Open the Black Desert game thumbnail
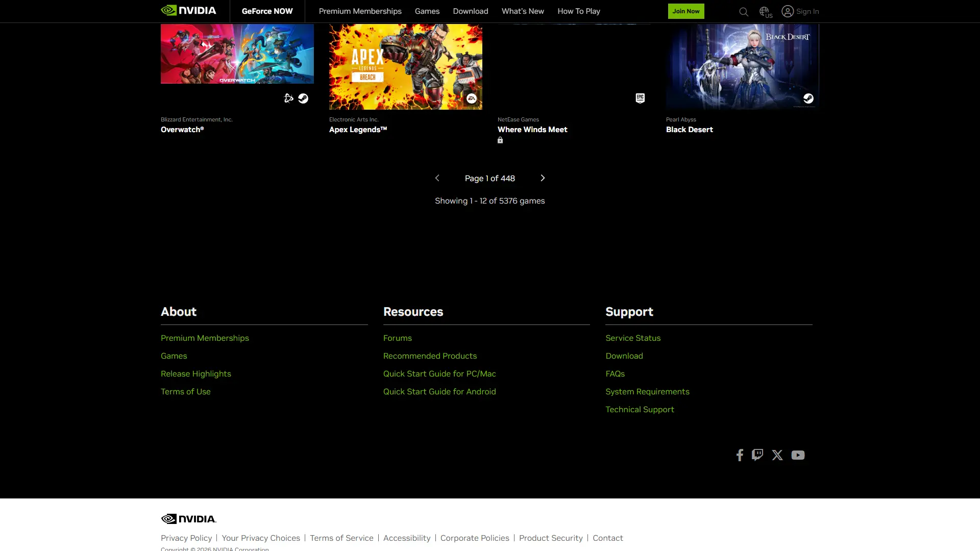The image size is (980, 551). [x=742, y=66]
